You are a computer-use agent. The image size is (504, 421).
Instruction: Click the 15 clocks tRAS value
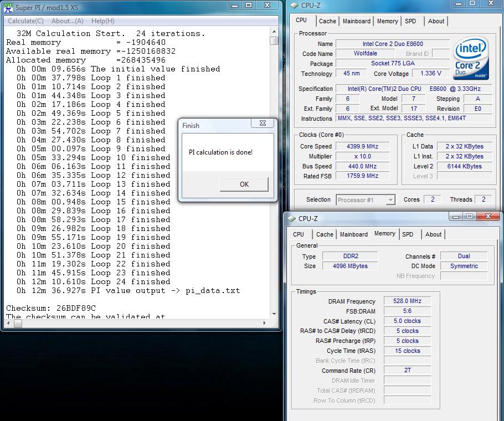(x=407, y=351)
